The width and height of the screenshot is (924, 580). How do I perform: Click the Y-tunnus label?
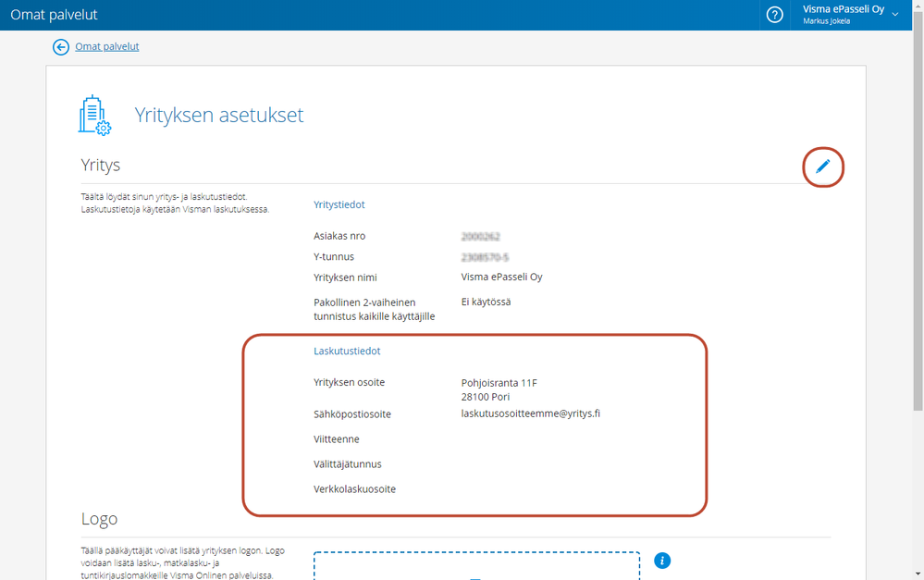click(x=334, y=256)
